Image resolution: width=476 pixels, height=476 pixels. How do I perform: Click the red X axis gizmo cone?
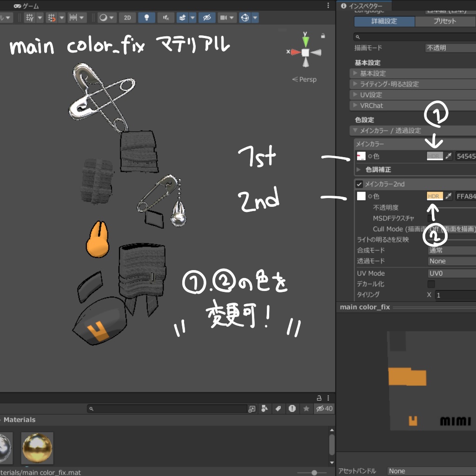[295, 52]
